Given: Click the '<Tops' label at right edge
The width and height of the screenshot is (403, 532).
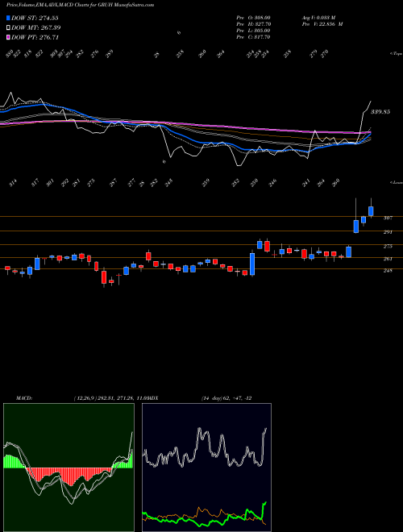Looking at the screenshot, I should pos(396,54).
